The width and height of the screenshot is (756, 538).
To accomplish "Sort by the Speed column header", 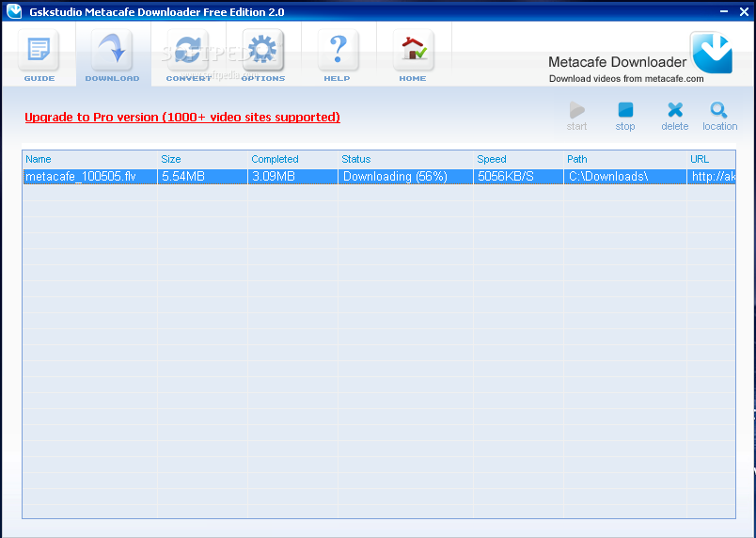I will pyautogui.click(x=518, y=159).
